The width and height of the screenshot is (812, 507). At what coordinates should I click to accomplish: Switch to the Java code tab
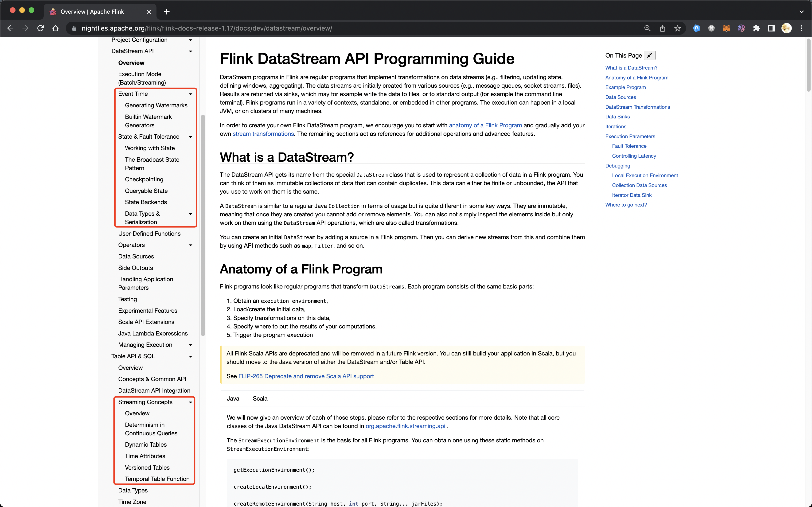(233, 398)
